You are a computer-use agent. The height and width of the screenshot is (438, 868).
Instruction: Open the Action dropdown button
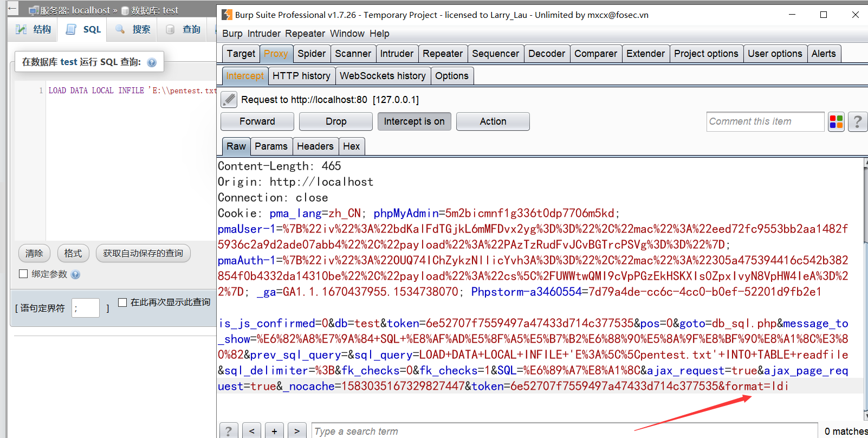493,121
